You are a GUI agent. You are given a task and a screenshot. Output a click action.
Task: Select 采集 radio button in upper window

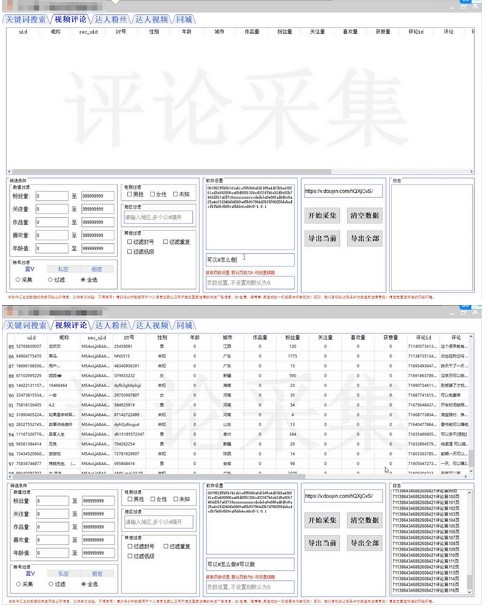[18, 280]
